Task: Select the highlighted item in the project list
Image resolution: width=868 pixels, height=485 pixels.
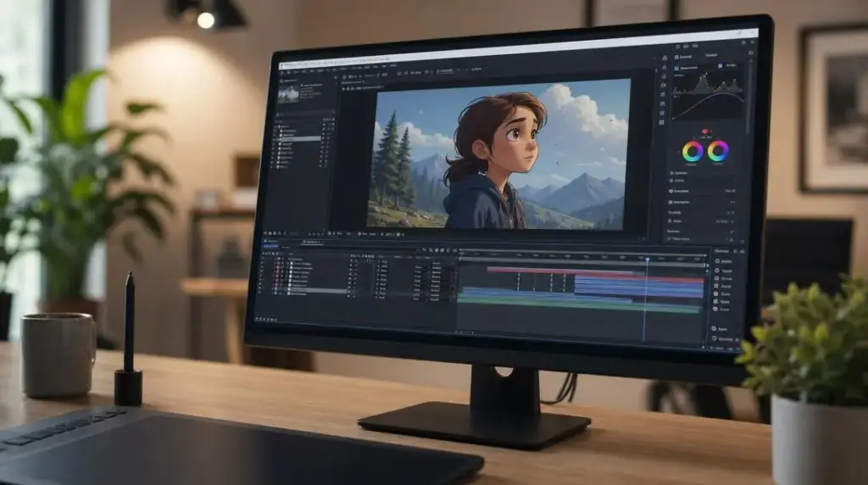Action: click(x=299, y=138)
